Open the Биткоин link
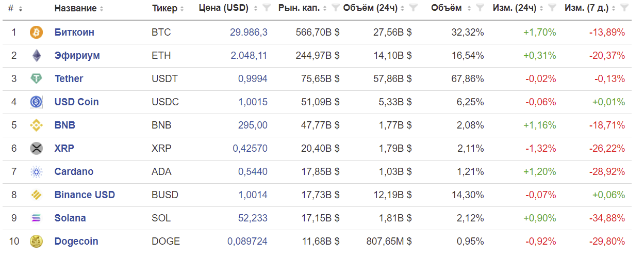Viewport: 644px width, 256px height. point(74,33)
